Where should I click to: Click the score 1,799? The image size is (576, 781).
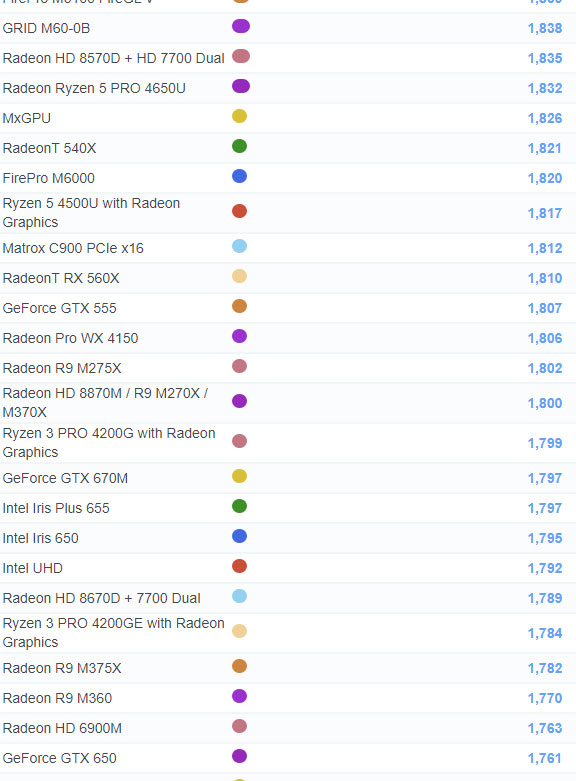tap(545, 443)
